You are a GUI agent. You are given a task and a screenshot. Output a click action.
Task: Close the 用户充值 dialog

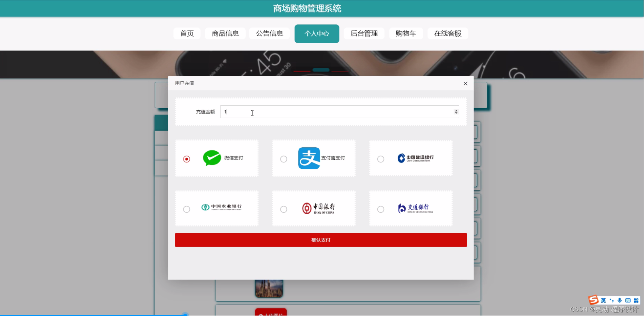tap(465, 83)
